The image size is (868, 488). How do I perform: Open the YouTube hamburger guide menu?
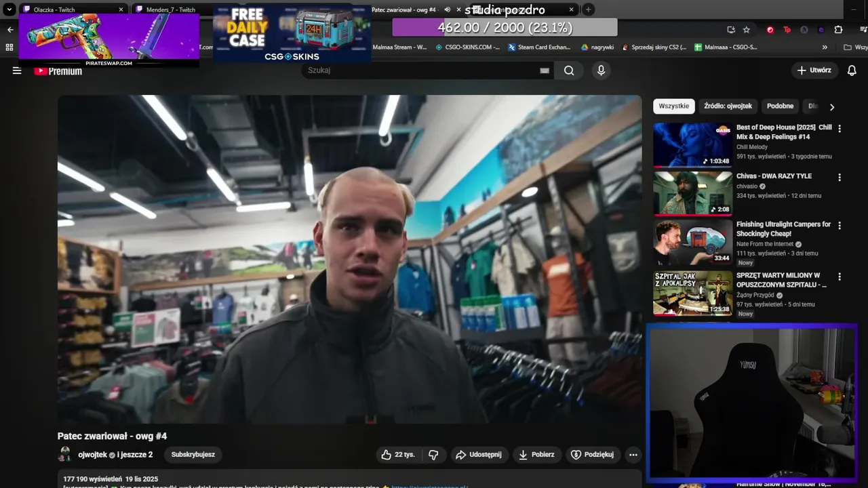tap(17, 70)
